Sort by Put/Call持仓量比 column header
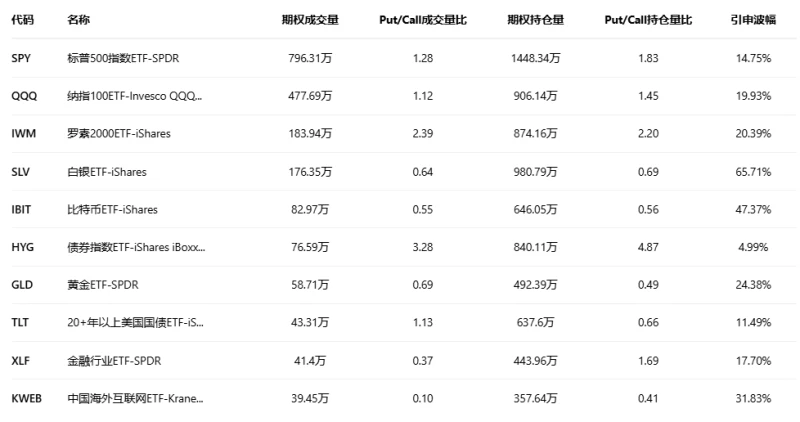This screenshot has height=422, width=800. coord(649,20)
